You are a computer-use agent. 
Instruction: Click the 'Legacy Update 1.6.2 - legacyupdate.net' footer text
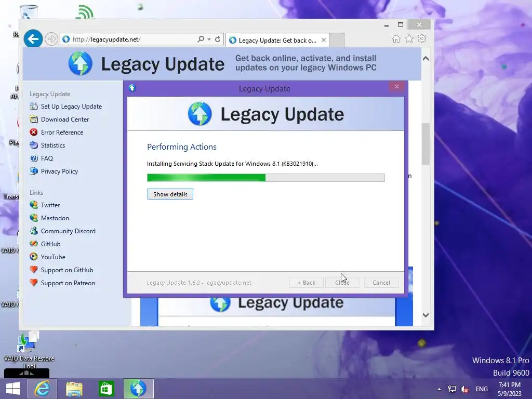[x=199, y=283]
